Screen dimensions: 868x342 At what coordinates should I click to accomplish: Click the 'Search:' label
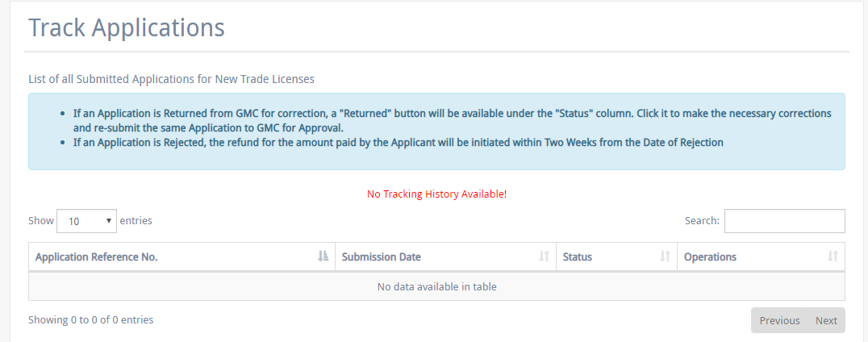(701, 220)
